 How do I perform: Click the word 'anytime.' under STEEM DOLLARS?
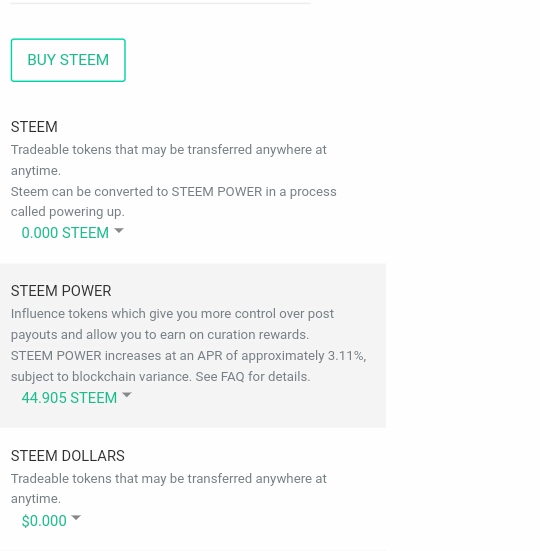[36, 499]
